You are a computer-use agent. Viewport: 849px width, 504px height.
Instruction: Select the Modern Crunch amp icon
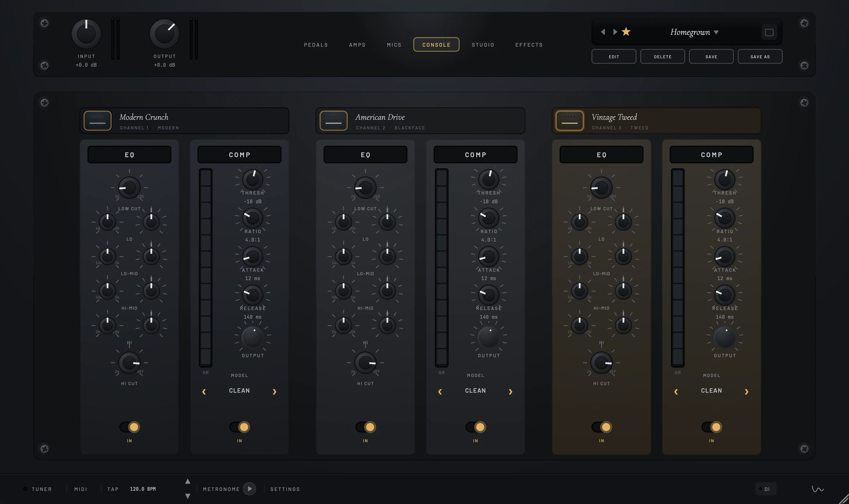[x=97, y=120]
